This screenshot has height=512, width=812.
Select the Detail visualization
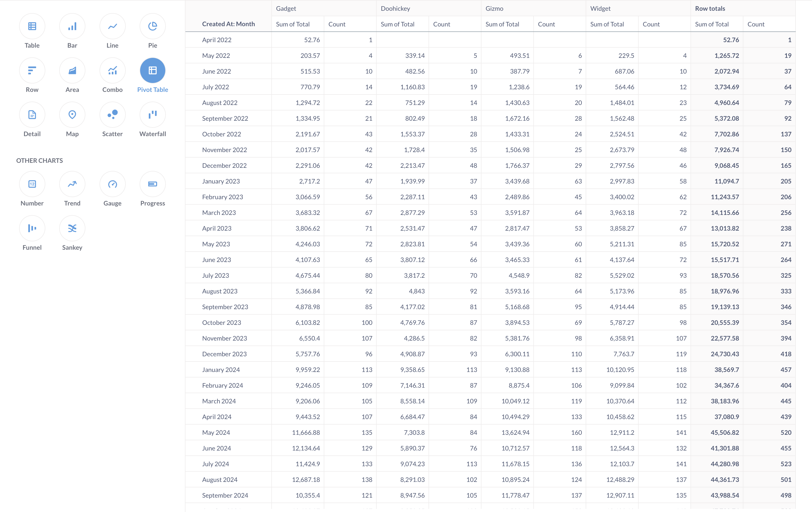pos(32,115)
